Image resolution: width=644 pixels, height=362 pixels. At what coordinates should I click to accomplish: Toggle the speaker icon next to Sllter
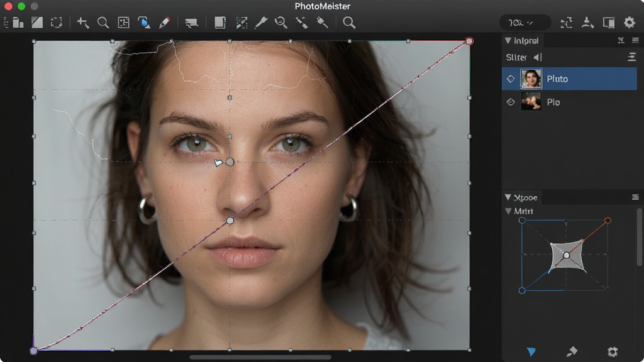click(538, 57)
